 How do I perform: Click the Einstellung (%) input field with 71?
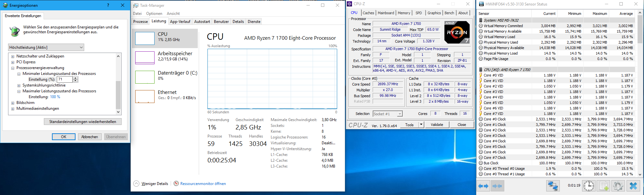65,79
